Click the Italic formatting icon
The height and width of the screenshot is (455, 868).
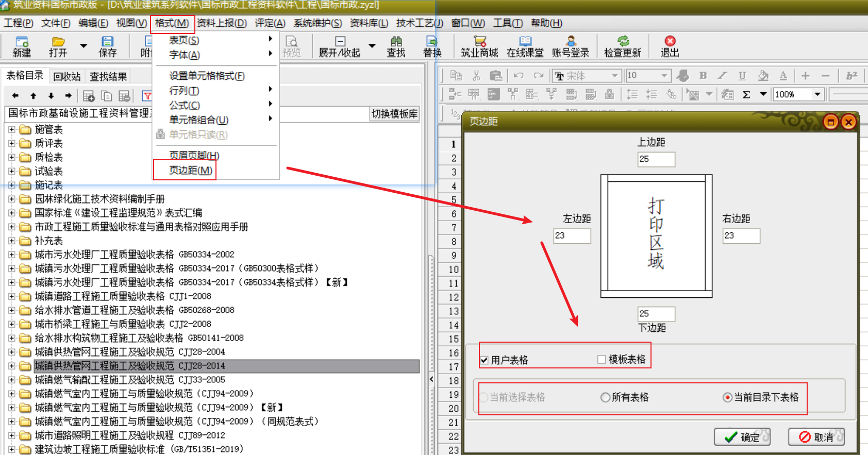[723, 76]
